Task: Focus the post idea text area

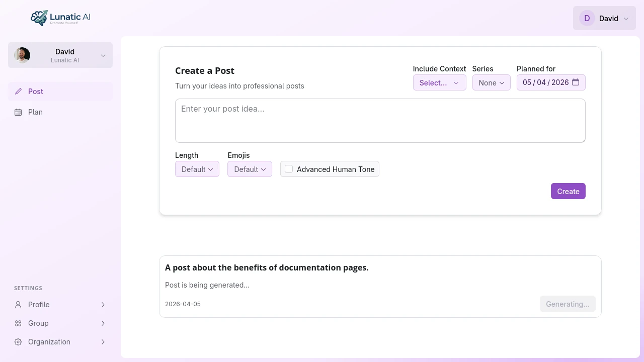Action: coord(380,121)
